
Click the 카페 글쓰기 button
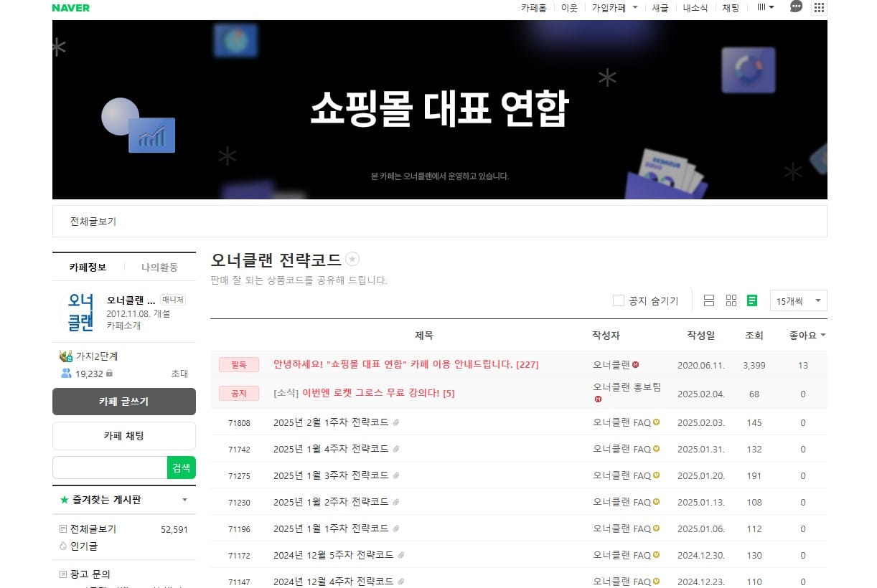[124, 402]
